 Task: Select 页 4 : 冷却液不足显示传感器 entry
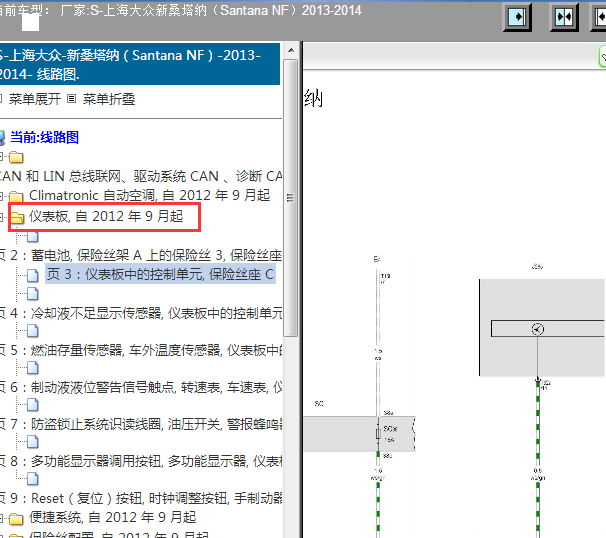pyautogui.click(x=141, y=313)
